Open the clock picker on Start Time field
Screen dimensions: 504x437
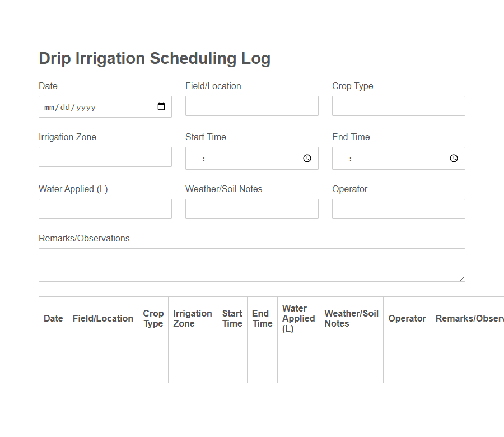click(307, 158)
